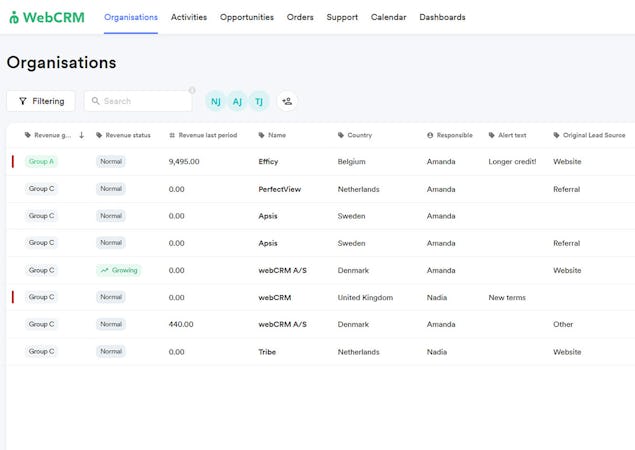Click the info icon above search box
Image resolution: width=635 pixels, height=450 pixels.
click(x=192, y=90)
